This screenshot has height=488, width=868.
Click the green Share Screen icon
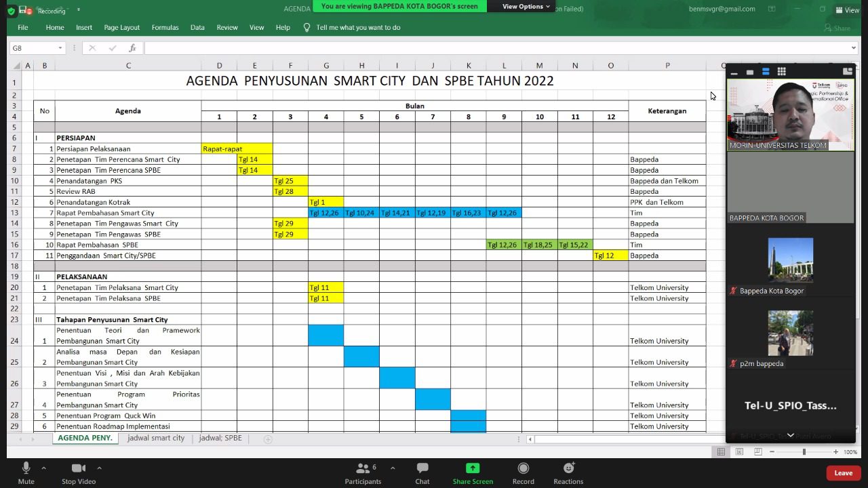pos(473,468)
